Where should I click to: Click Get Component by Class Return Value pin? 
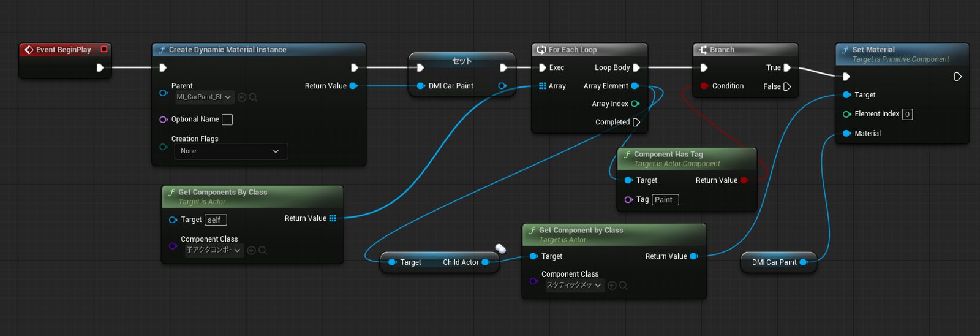[694, 256]
